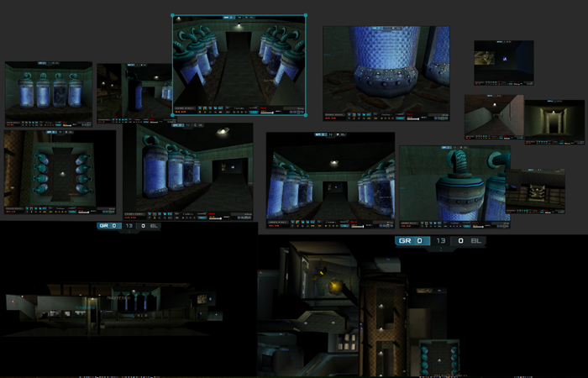Viewport: 588px width, 378px height.
Task: Choose the dark room single blue tank image
Action: click(x=134, y=91)
